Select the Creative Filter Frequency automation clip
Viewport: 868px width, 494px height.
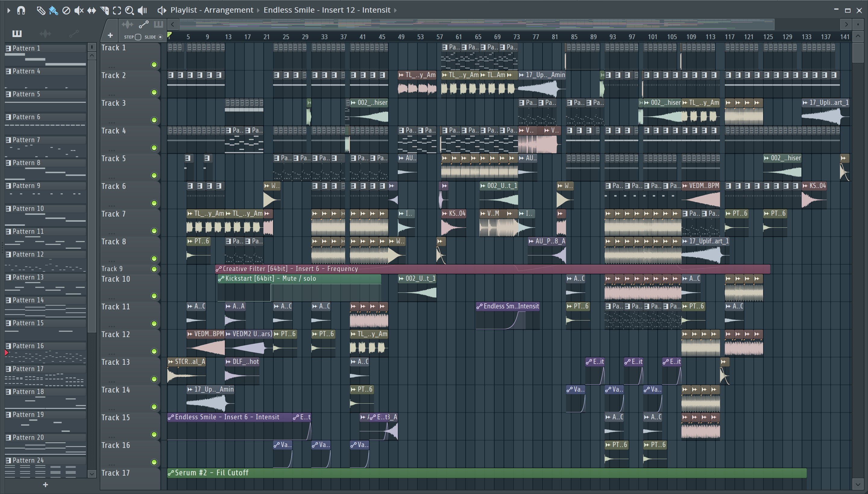coord(492,269)
